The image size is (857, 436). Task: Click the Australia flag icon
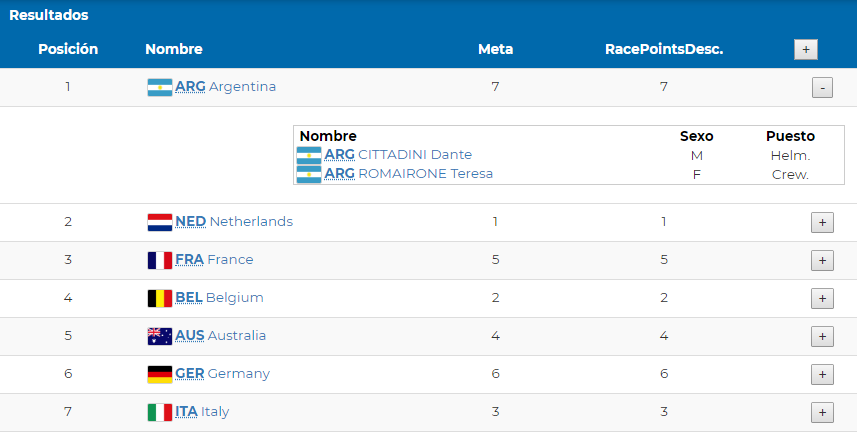coord(160,336)
